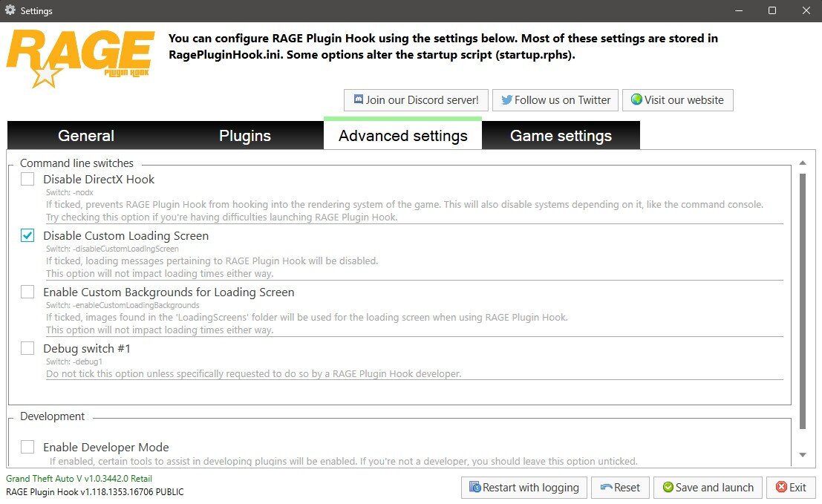Go to the Game settings tab
This screenshot has height=504, width=822.
561,136
